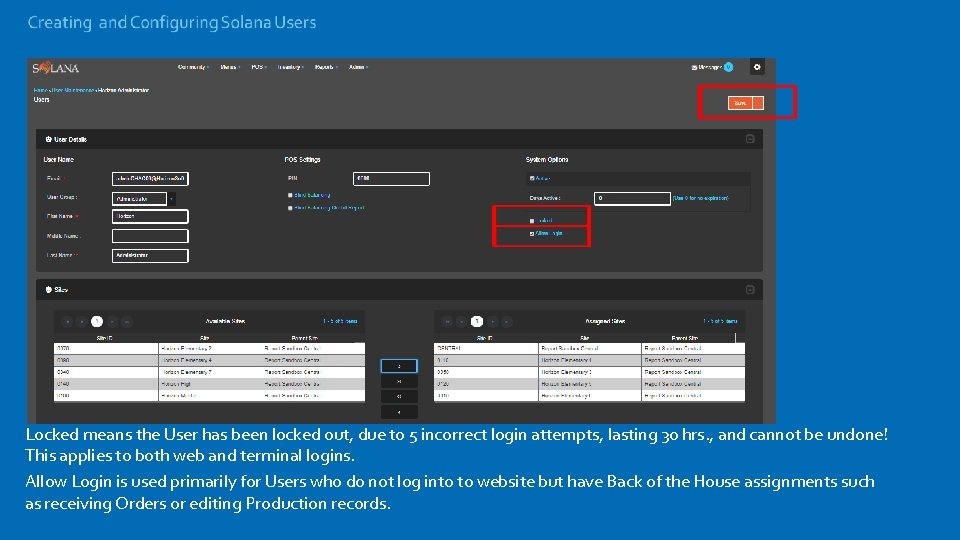960x540 pixels.
Task: Go to last page of Assigned Sites
Action: point(507,321)
